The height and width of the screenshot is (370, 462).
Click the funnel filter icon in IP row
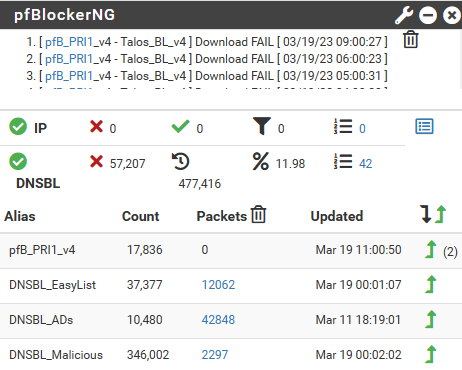262,126
